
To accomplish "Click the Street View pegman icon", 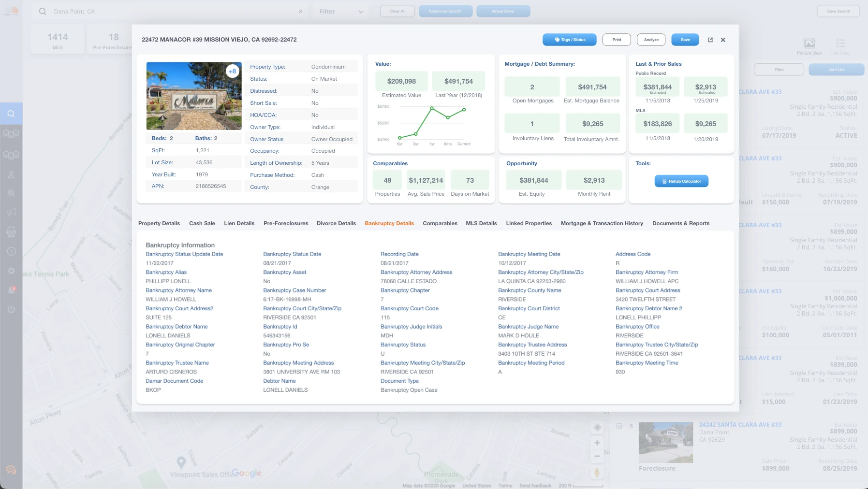I will pos(597,472).
